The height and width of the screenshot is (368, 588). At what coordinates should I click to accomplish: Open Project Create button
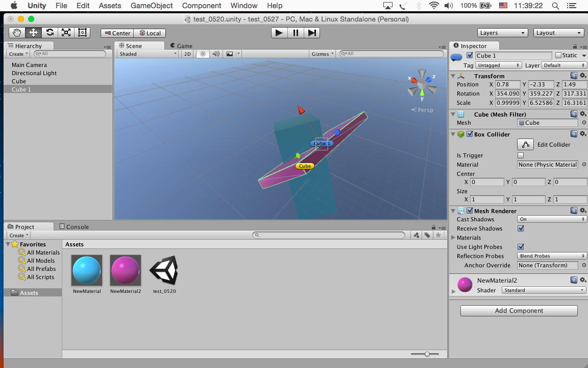pos(19,236)
